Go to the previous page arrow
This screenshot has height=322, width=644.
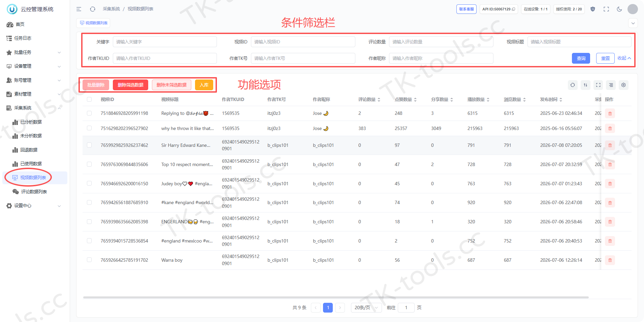pos(316,308)
